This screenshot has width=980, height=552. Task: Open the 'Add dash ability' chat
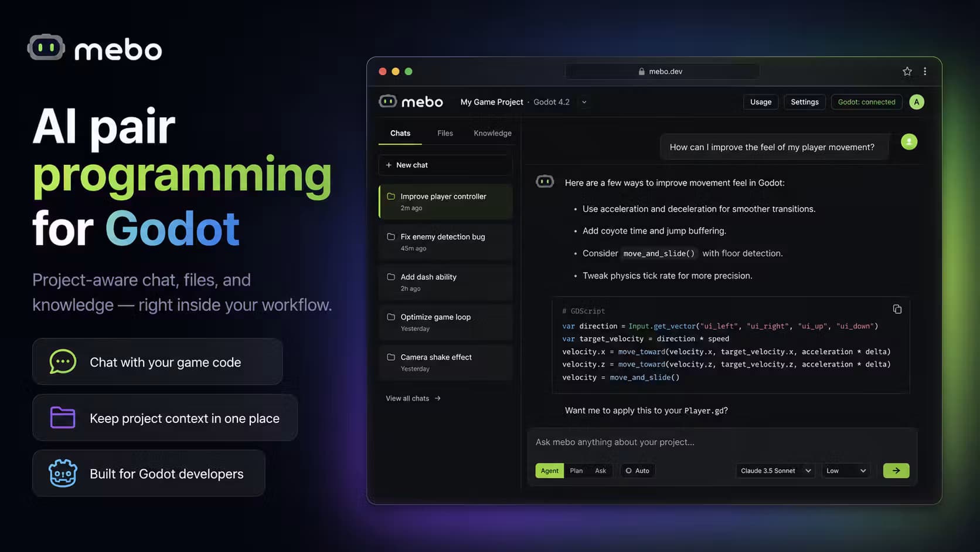point(445,282)
